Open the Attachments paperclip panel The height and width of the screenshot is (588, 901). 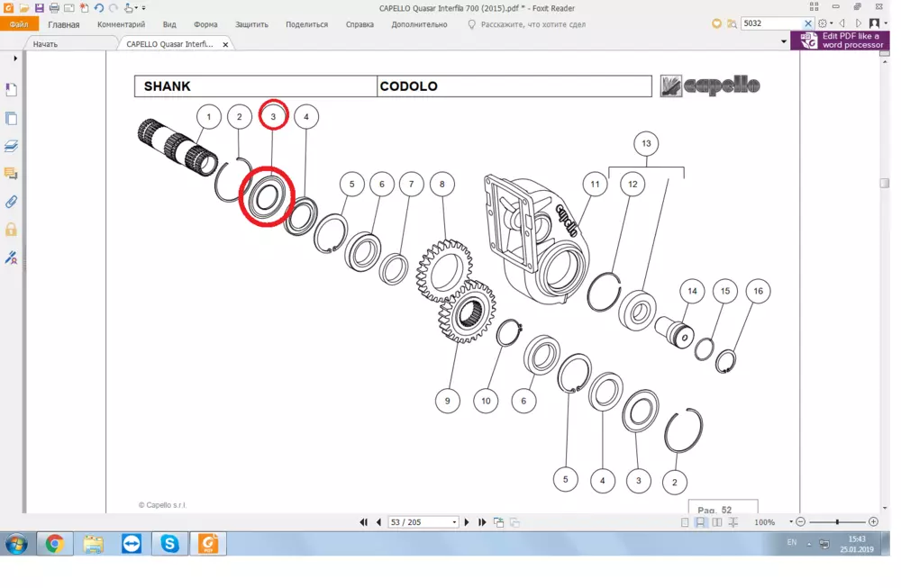point(12,201)
